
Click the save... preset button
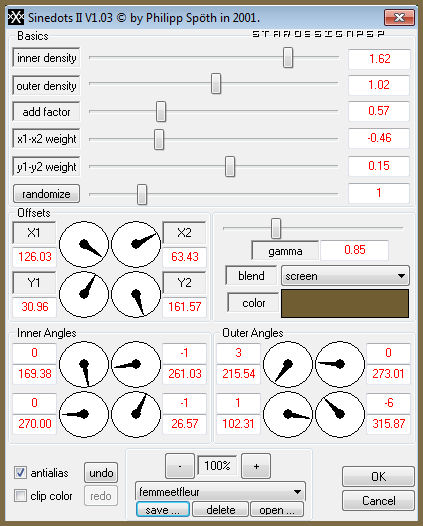(163, 510)
